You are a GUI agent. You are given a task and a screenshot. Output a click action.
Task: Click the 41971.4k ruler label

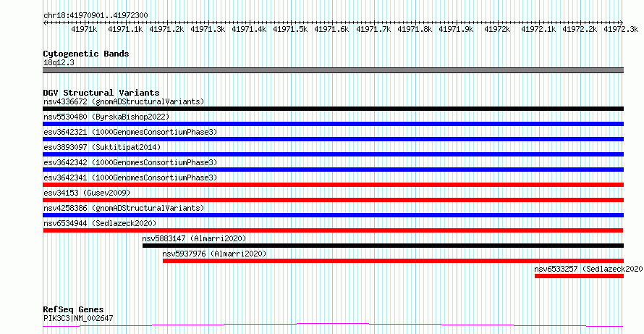click(x=249, y=29)
